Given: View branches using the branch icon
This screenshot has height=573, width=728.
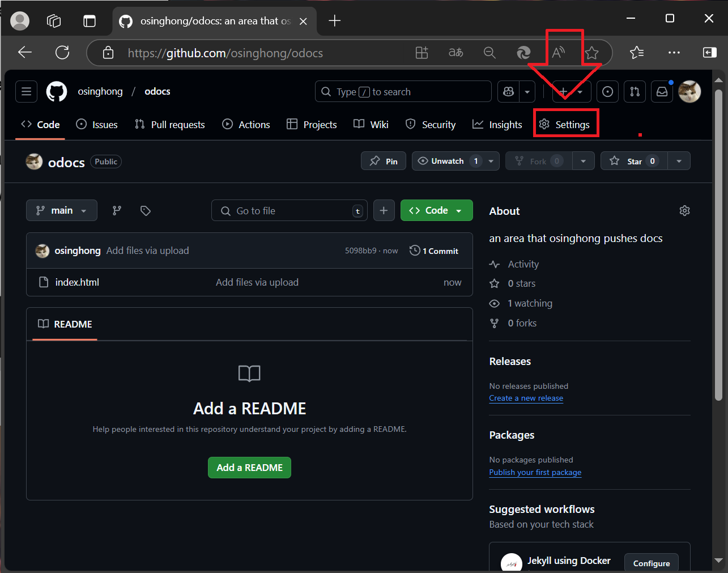Looking at the screenshot, I should 117,210.
